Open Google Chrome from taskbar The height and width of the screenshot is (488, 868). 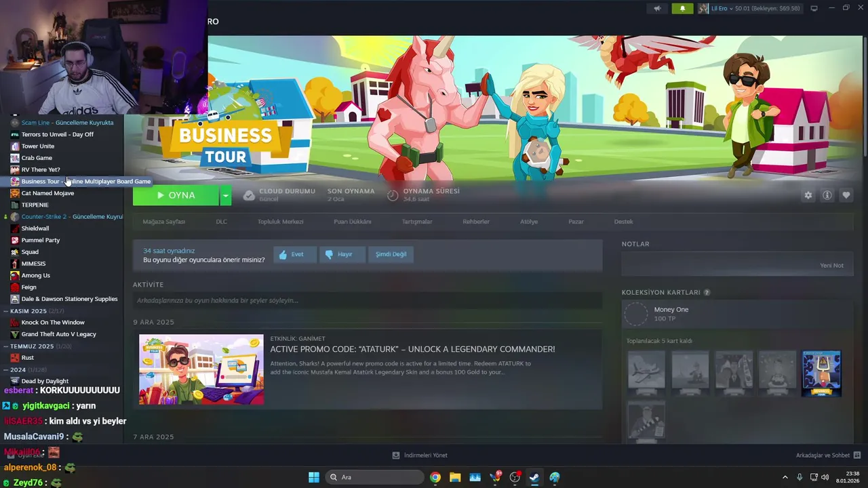(x=435, y=477)
